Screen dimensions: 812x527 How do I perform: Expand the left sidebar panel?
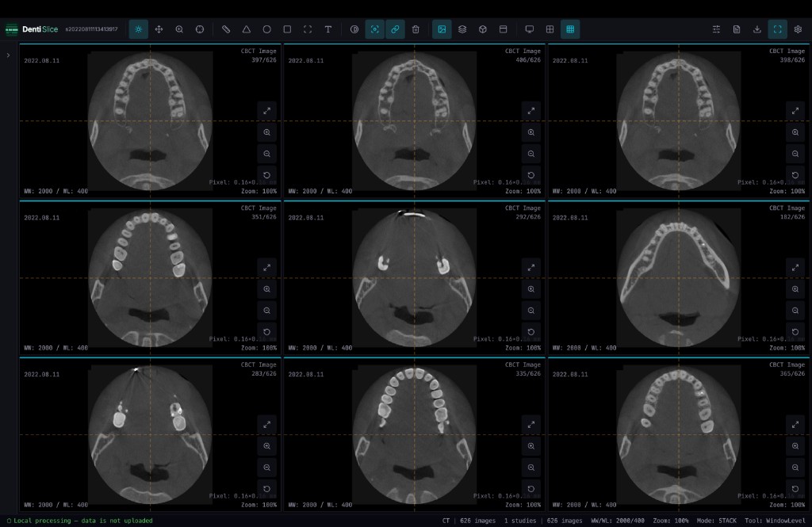pos(8,55)
